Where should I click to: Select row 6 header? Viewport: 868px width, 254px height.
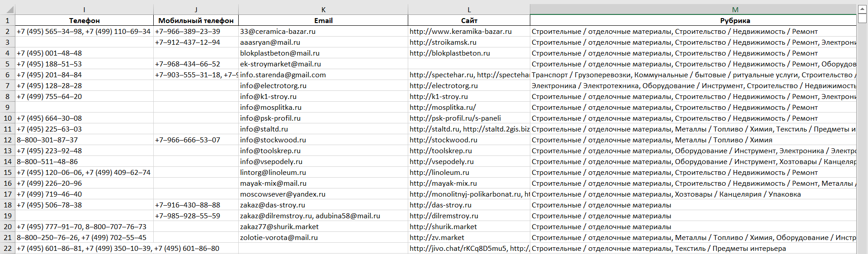point(8,75)
